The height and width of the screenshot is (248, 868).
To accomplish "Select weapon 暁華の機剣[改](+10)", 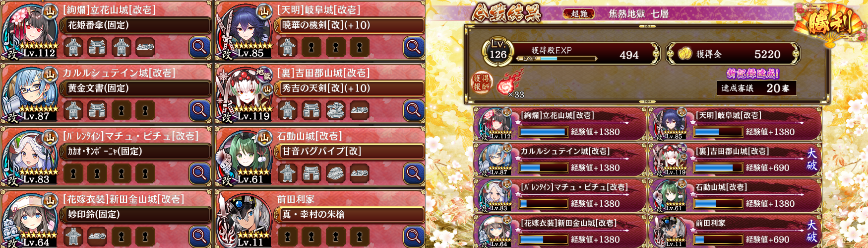I will tap(350, 25).
